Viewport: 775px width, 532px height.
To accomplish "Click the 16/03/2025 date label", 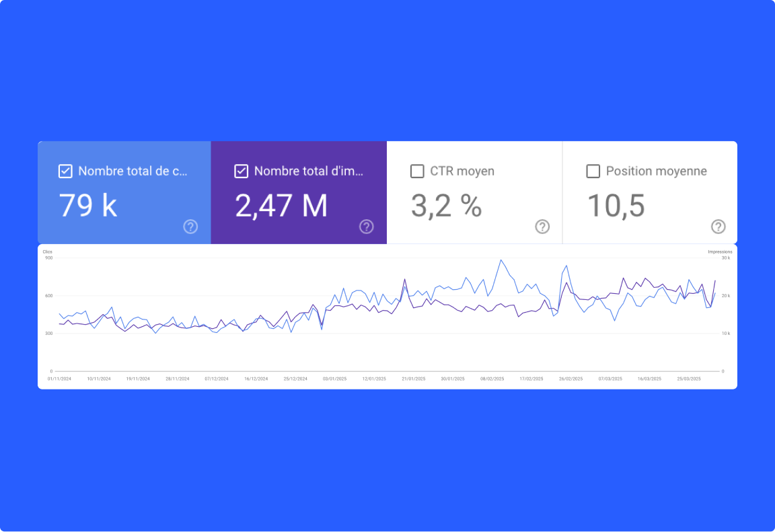I will click(649, 379).
